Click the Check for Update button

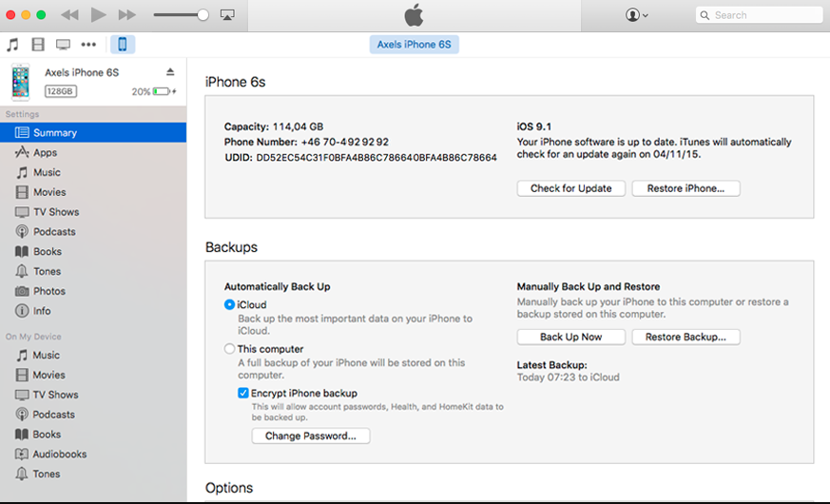(571, 188)
